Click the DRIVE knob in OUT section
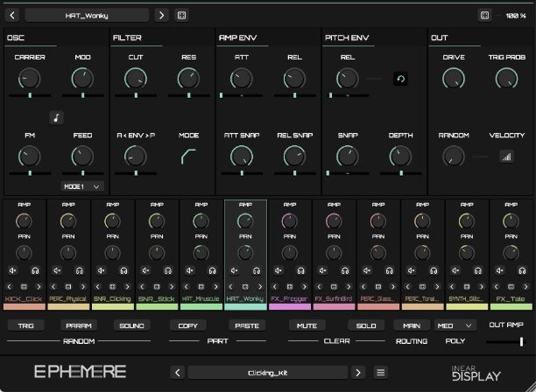 click(454, 79)
